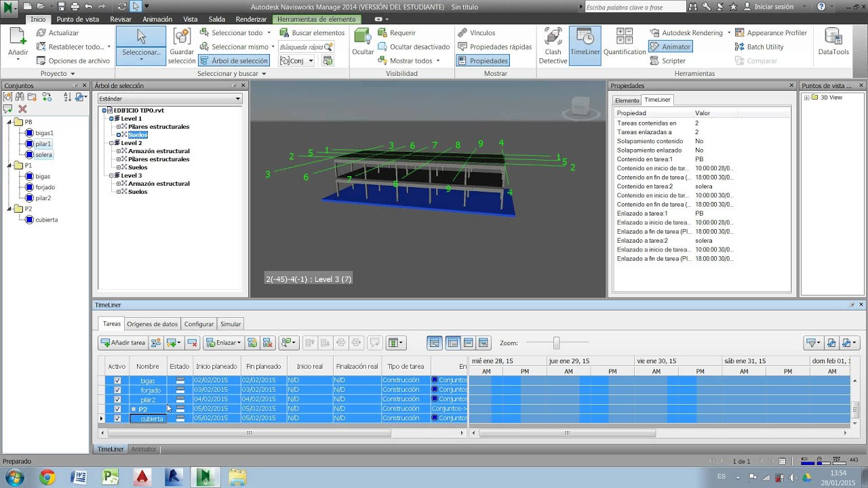
Task: Click the Gantt display icon left of Zoom
Action: pyautogui.click(x=435, y=343)
